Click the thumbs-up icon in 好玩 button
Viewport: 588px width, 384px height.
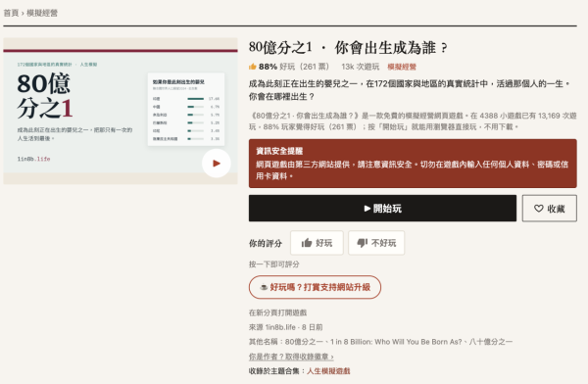pos(307,243)
